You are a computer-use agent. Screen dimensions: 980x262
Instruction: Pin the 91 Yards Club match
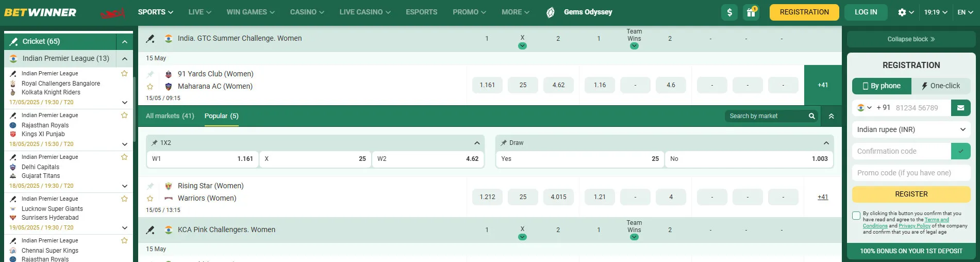click(150, 74)
